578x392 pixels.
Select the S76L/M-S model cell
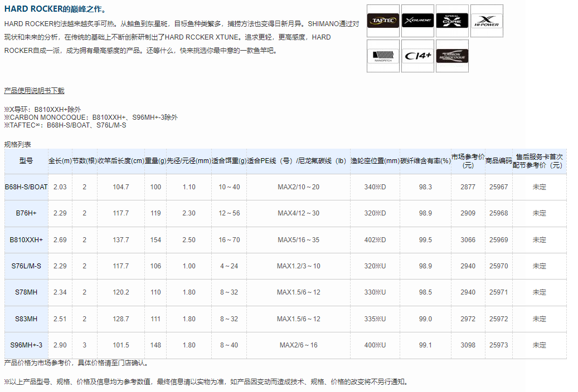click(26, 266)
